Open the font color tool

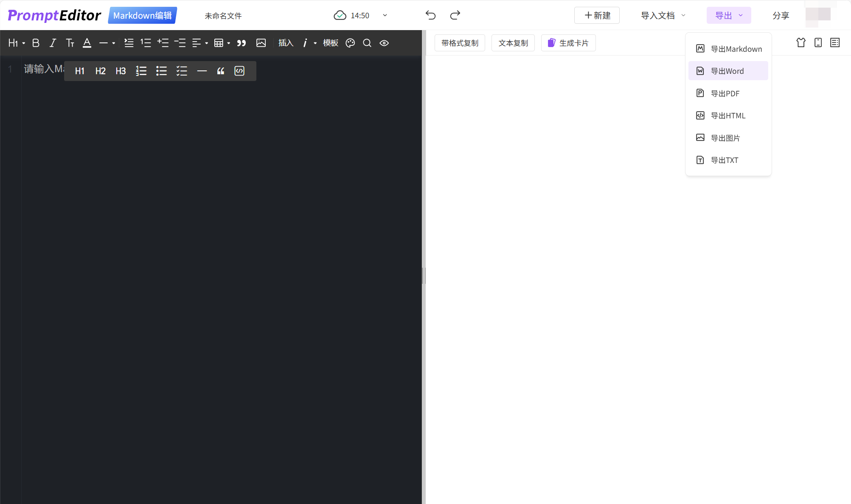click(87, 43)
